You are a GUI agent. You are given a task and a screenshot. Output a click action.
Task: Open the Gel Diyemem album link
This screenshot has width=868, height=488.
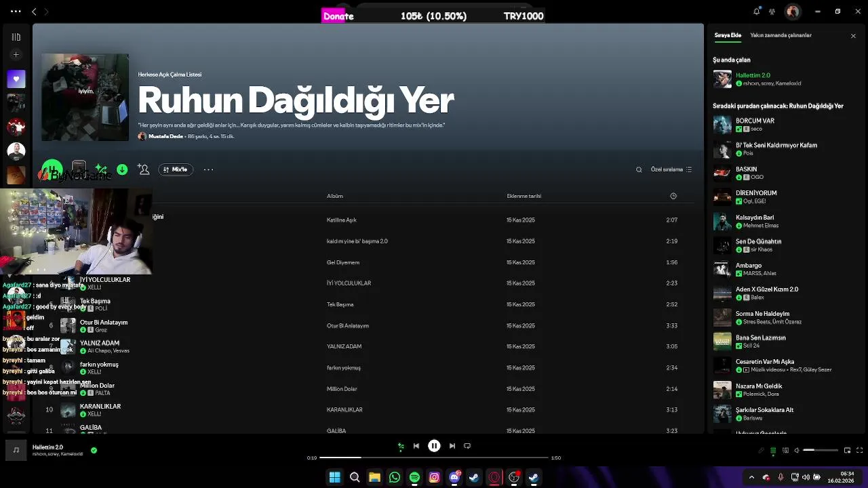click(343, 262)
